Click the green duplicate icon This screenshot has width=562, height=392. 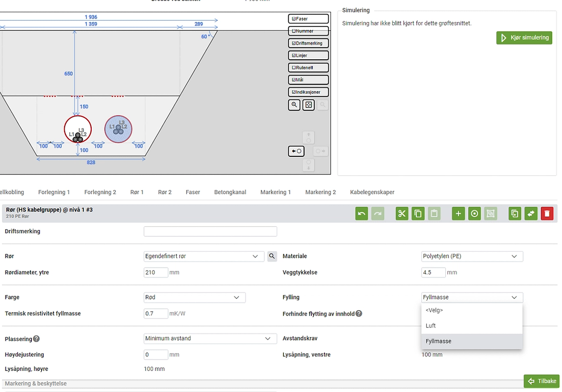click(x=515, y=214)
